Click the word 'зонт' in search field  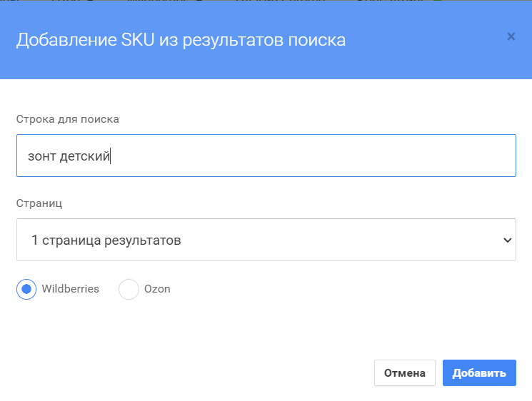(41, 156)
